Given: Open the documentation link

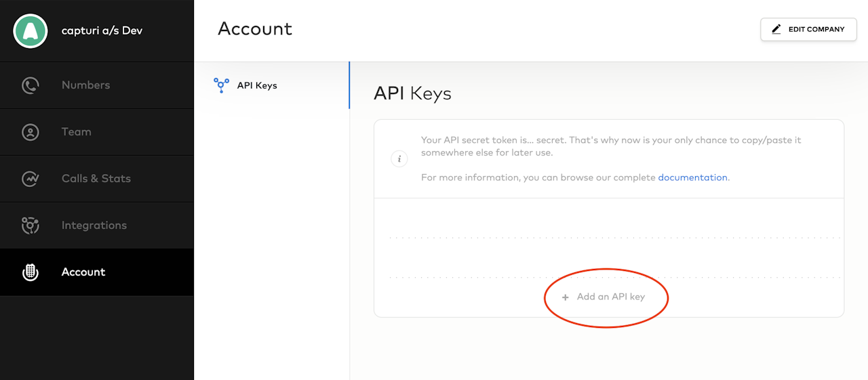Looking at the screenshot, I should coord(692,177).
